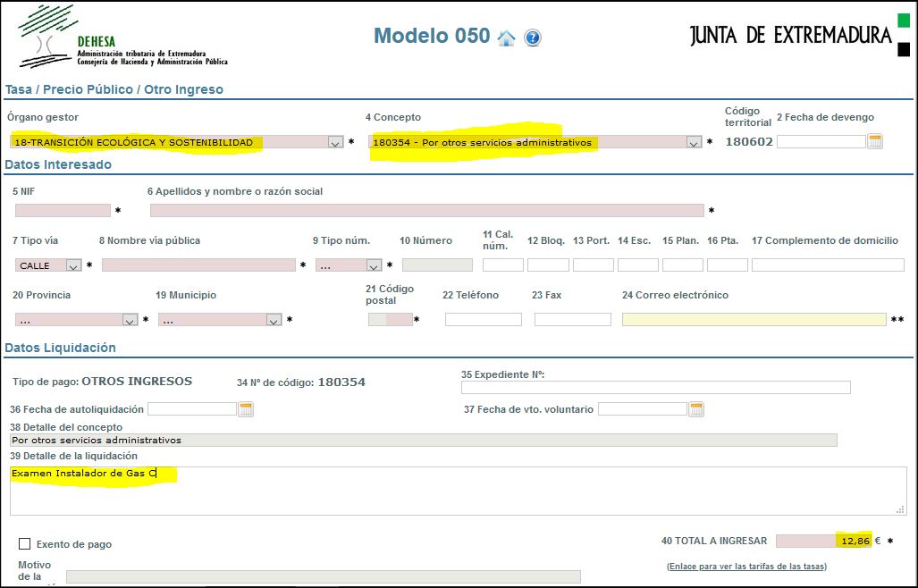Click the DEHESA logo
The height and width of the screenshot is (588, 918).
(x=122, y=38)
